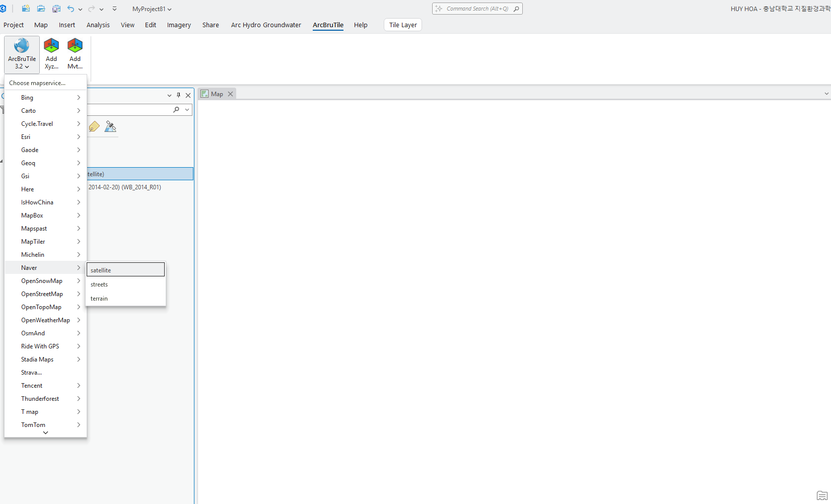The image size is (831, 504).
Task: Expand the OpenStreetMap submenu
Action: (x=45, y=294)
